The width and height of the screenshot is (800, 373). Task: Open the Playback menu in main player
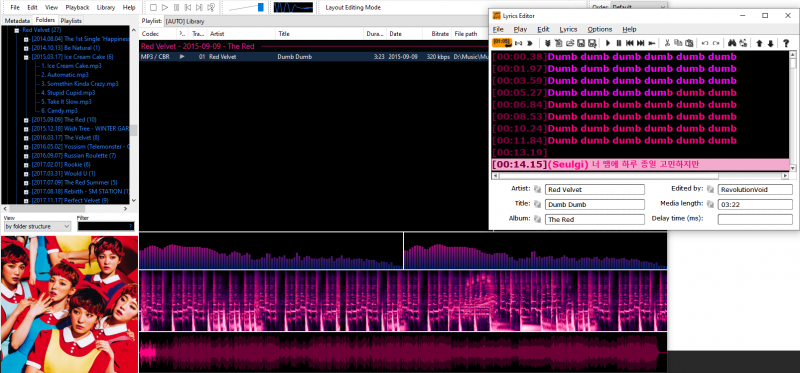point(77,8)
